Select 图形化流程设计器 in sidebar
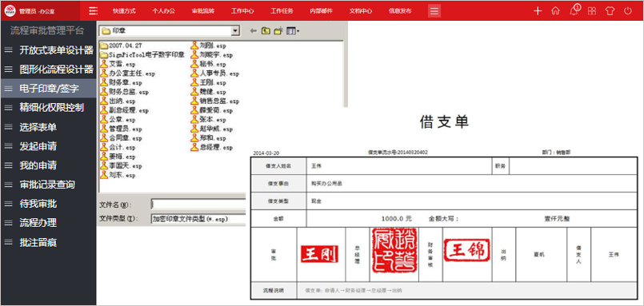 pos(48,70)
